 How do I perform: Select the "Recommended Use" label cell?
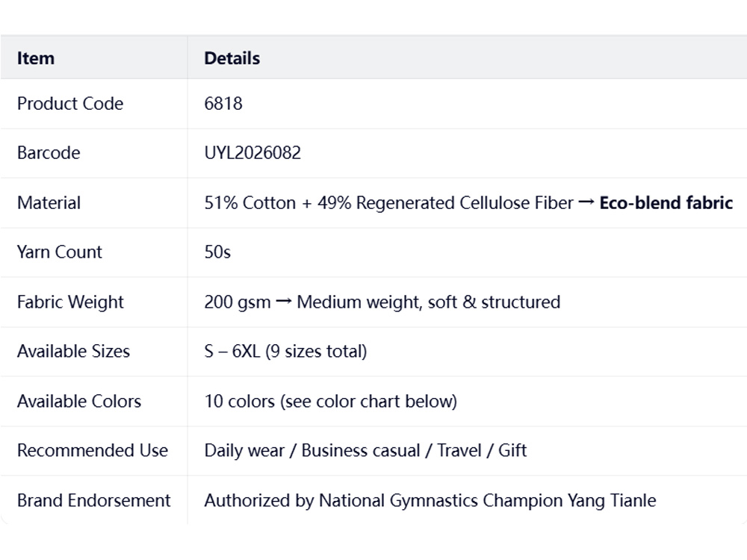[x=93, y=451]
